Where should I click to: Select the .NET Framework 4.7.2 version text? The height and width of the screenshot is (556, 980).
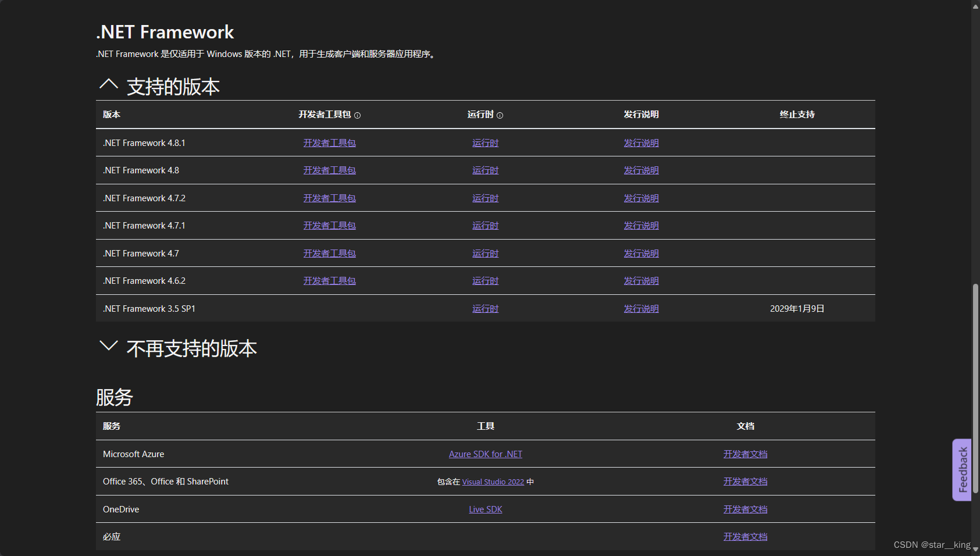tap(144, 198)
